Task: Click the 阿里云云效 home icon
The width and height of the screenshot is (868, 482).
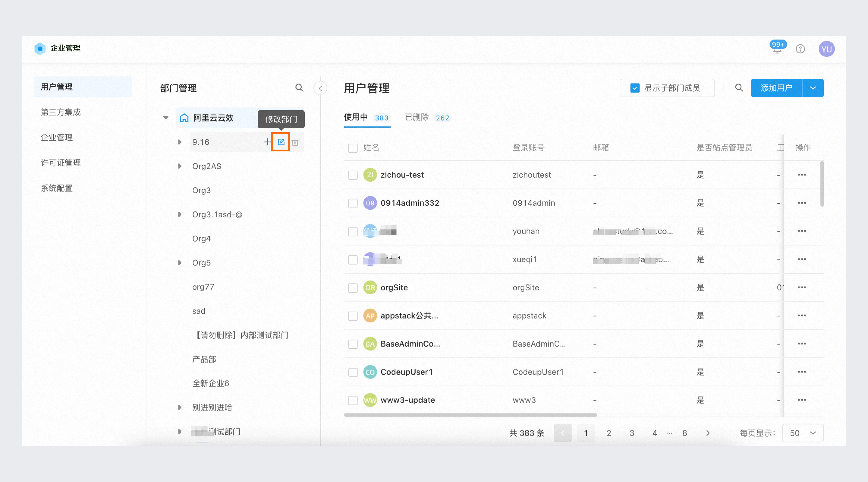Action: coord(184,118)
